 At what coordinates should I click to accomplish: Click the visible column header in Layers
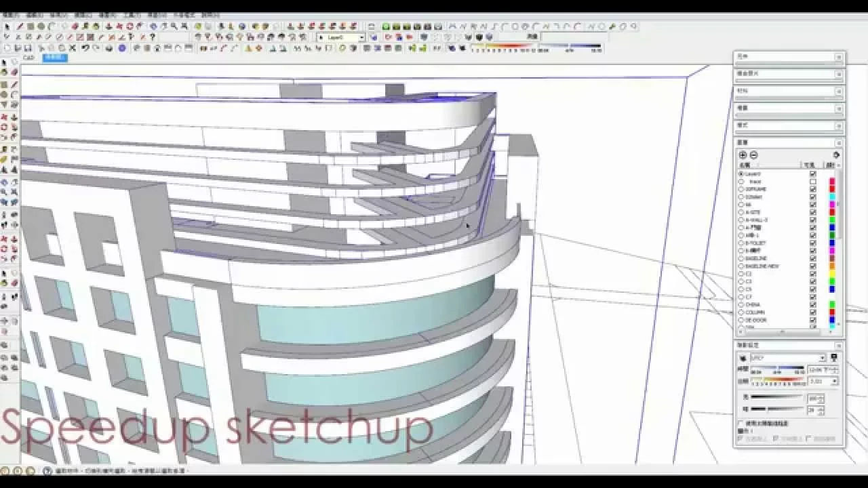[808, 165]
